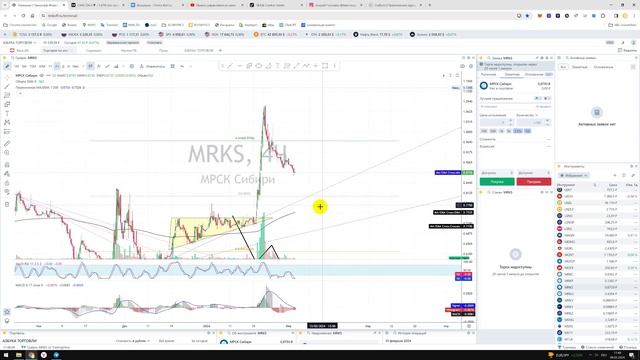
Task: Click the IMOEX quote in ticker strip
Action: [x=82, y=35]
